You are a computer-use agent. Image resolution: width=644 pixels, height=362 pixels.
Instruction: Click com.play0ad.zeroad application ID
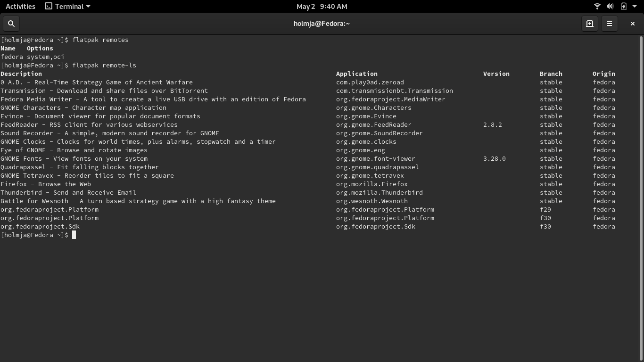(x=370, y=82)
